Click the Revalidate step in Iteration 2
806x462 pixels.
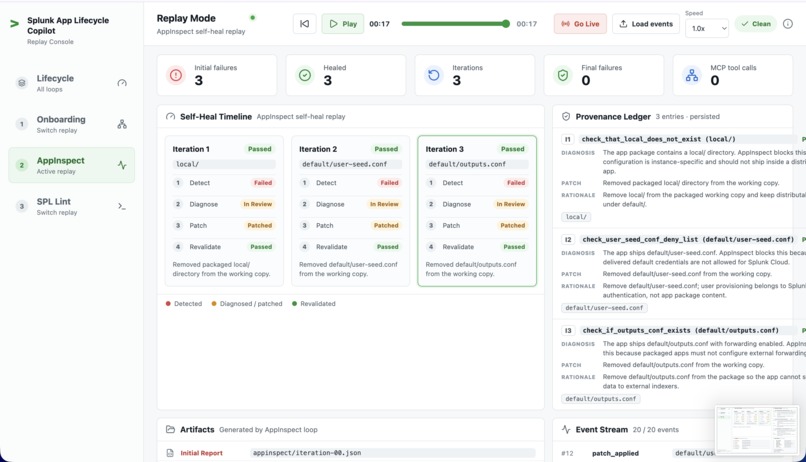coord(350,247)
